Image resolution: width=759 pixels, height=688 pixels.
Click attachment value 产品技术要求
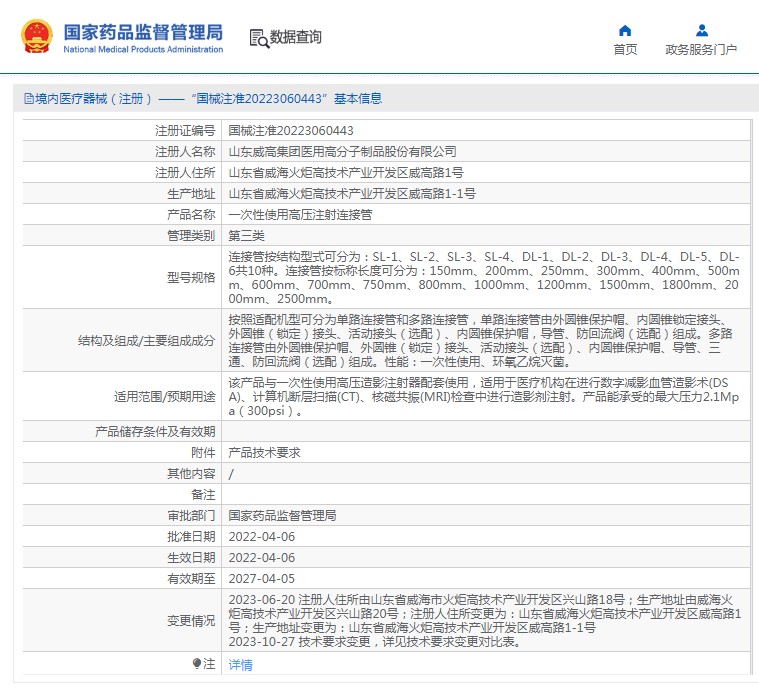click(264, 453)
